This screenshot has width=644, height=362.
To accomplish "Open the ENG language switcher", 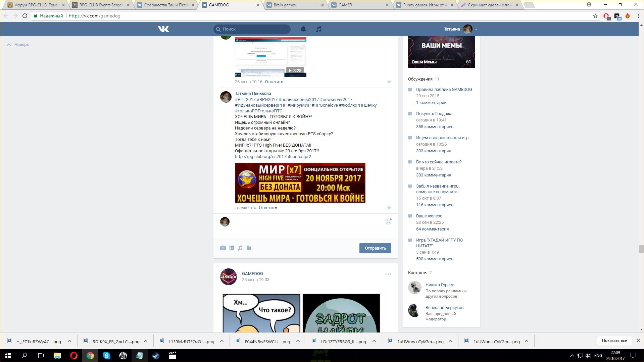I will click(x=598, y=356).
